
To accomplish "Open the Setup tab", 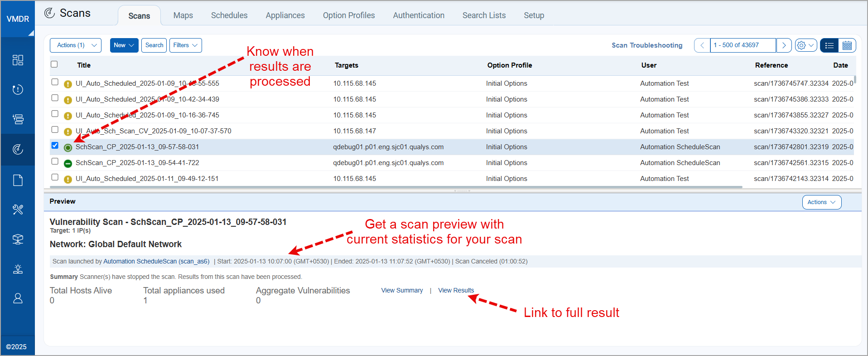I will pos(534,15).
